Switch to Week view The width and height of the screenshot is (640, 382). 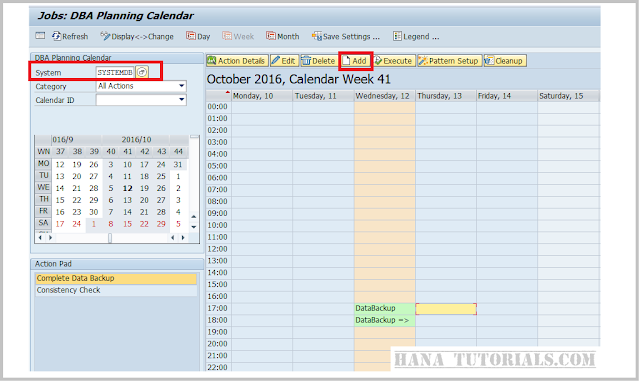click(x=238, y=36)
